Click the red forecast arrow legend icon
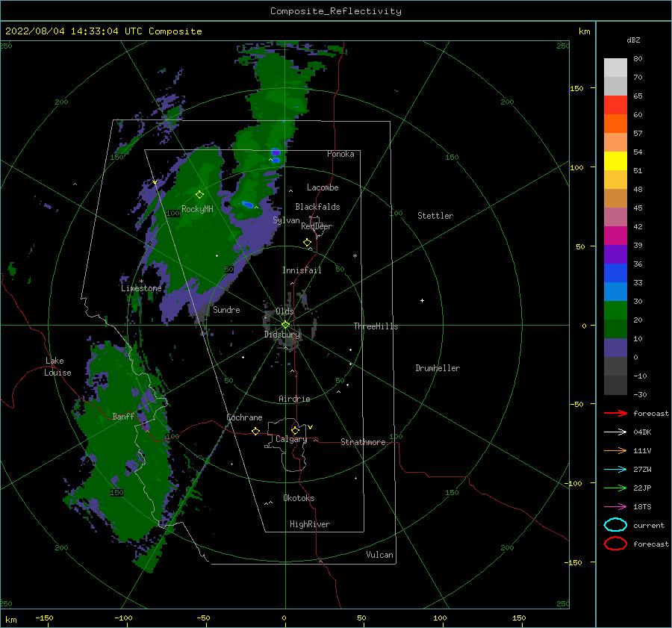Viewport: 672px width, 628px height. [x=615, y=413]
